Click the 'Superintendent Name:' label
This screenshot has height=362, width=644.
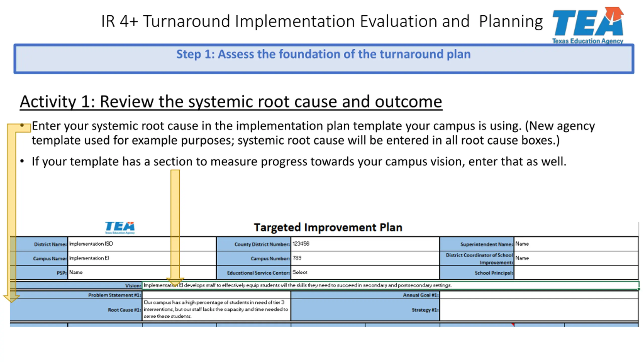tap(487, 244)
